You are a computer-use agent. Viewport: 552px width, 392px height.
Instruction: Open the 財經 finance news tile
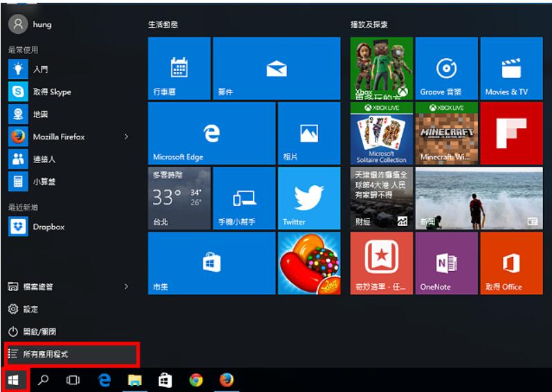382,198
